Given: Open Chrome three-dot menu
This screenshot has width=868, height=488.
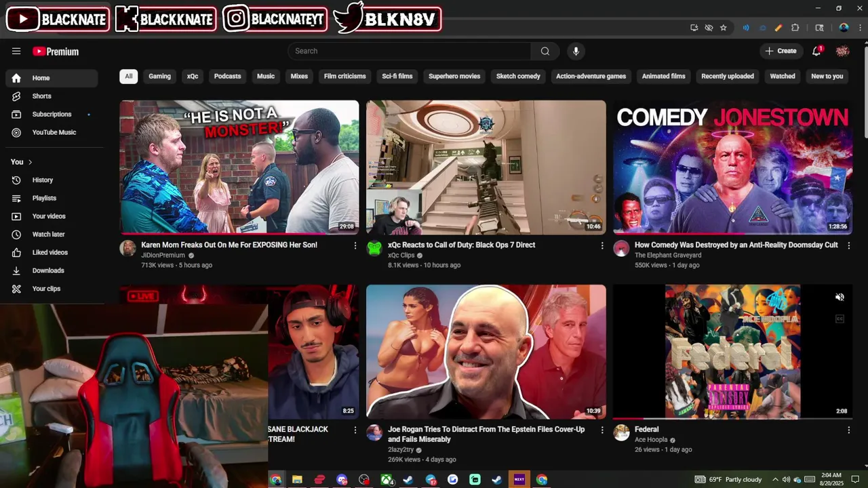Looking at the screenshot, I should tap(860, 28).
